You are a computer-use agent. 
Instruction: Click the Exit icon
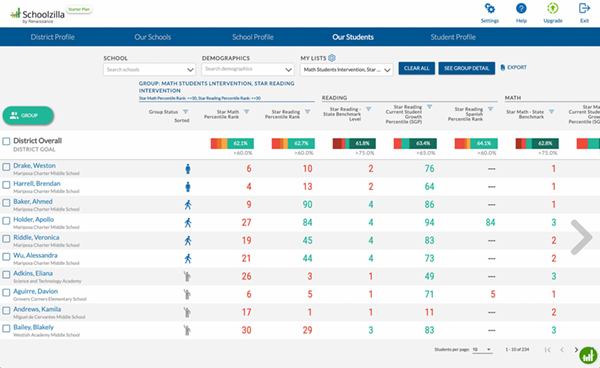coord(584,8)
